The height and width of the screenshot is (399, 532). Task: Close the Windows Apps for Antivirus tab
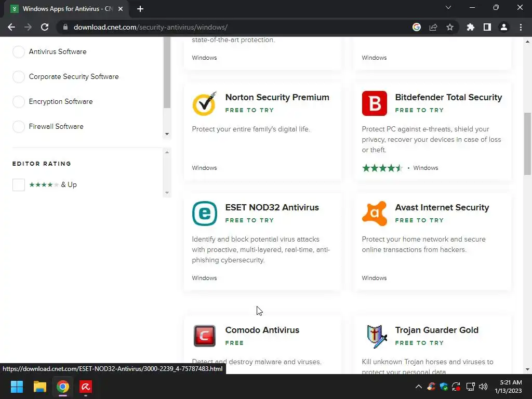(x=121, y=9)
